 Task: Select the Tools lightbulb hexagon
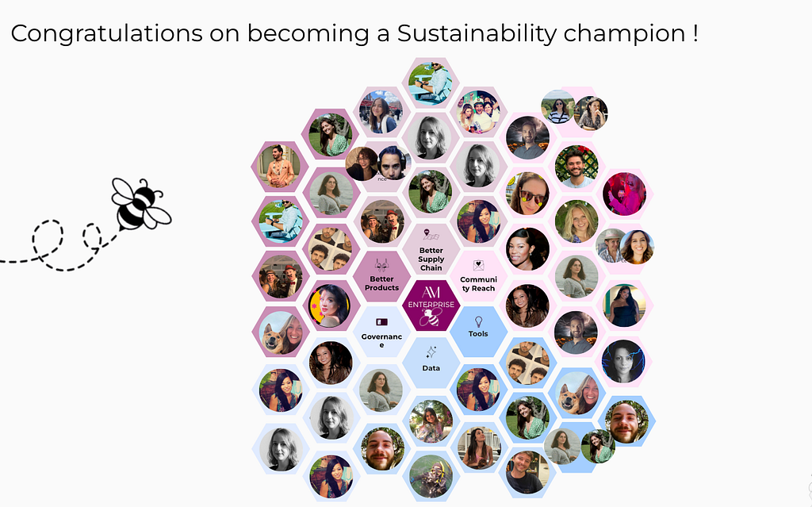[x=478, y=332]
